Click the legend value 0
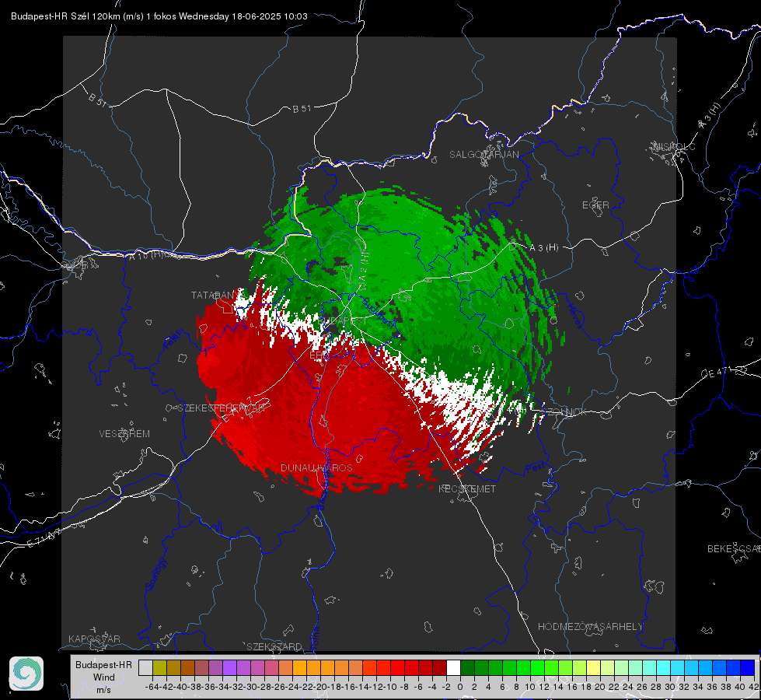Screen dimensions: 761x700 (460, 687)
